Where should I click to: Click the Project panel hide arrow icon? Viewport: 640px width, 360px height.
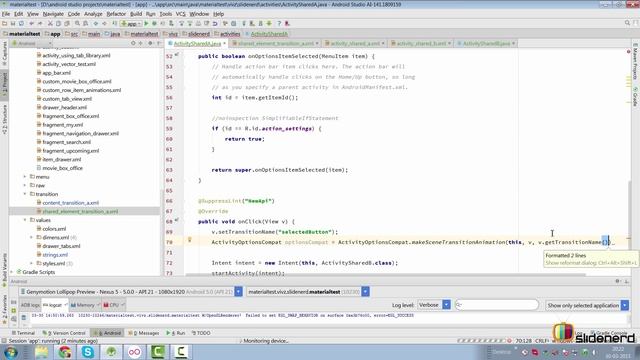coord(158,43)
